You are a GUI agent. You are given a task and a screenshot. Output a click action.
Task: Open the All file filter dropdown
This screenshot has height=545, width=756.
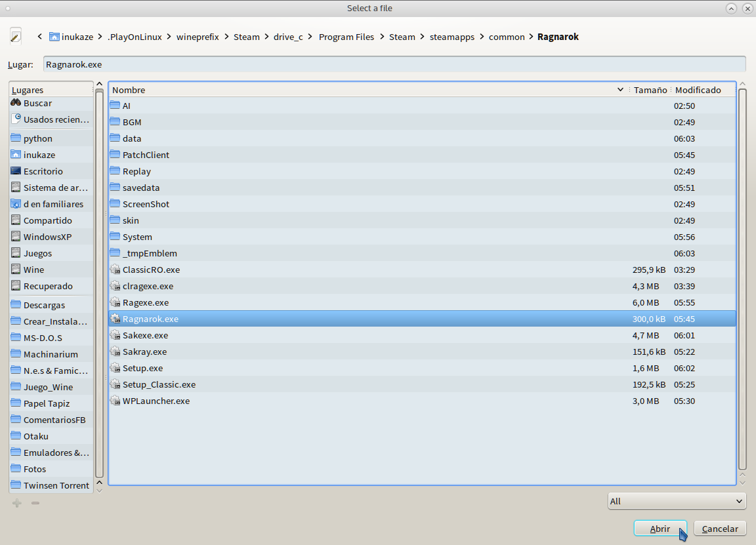point(677,501)
